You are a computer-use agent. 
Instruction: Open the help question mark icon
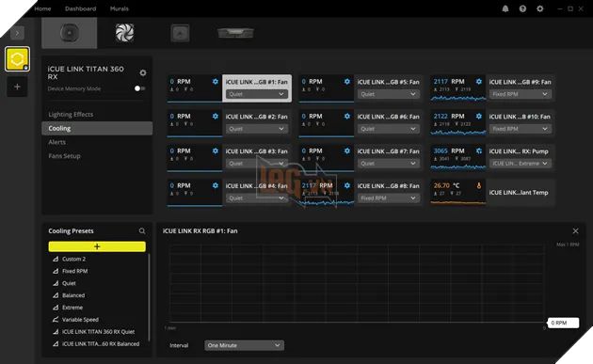pos(522,8)
